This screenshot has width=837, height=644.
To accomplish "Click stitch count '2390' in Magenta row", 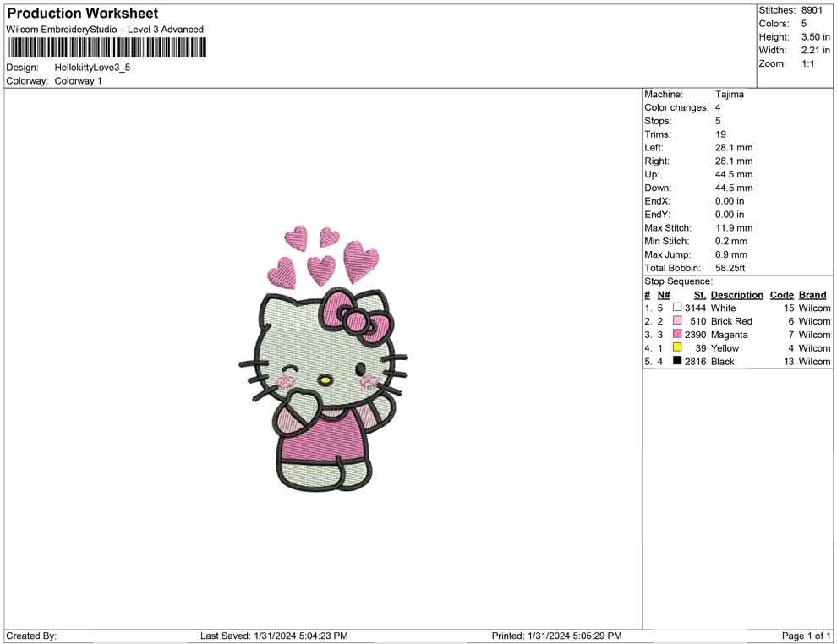I will tap(695, 335).
